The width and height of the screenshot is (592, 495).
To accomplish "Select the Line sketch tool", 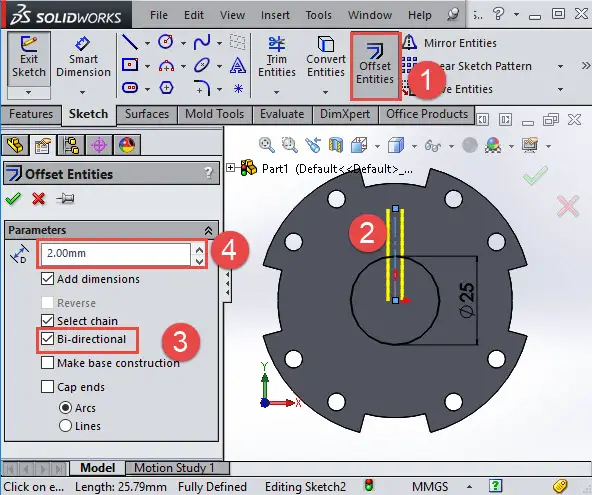I will [x=130, y=42].
